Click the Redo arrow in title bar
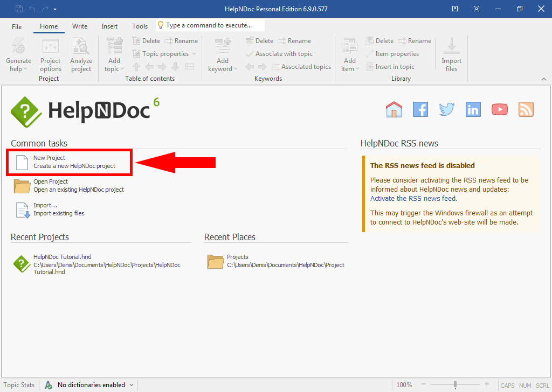Image resolution: width=552 pixels, height=392 pixels. point(45,9)
